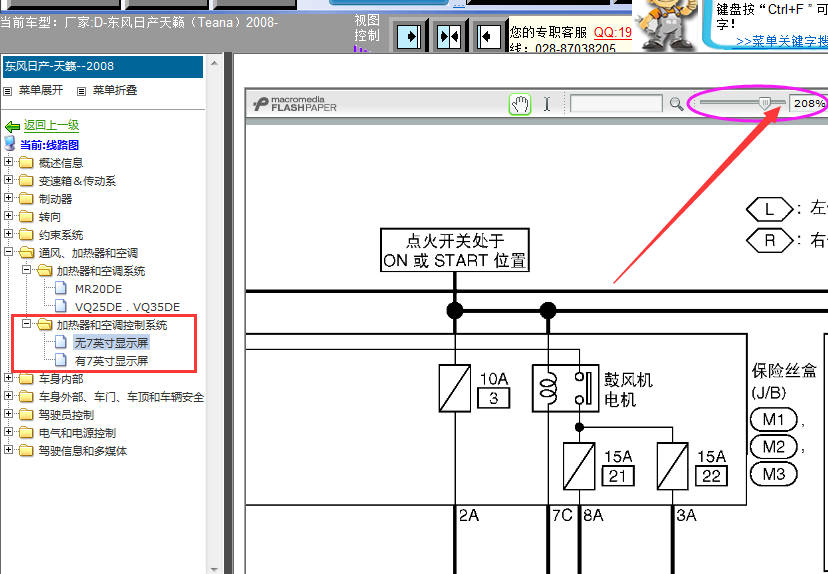828x574 pixels.
Task: Select the 加热器和空调系统 folder label
Action: pos(101,271)
